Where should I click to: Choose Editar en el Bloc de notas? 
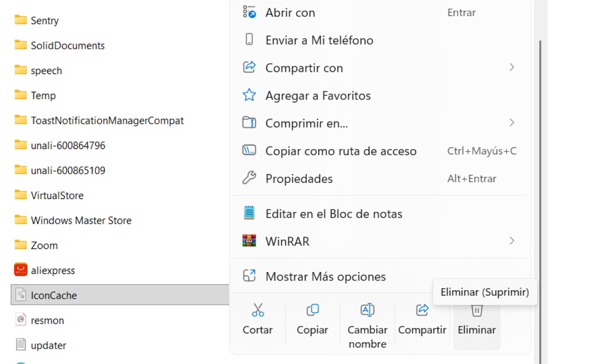(x=333, y=214)
